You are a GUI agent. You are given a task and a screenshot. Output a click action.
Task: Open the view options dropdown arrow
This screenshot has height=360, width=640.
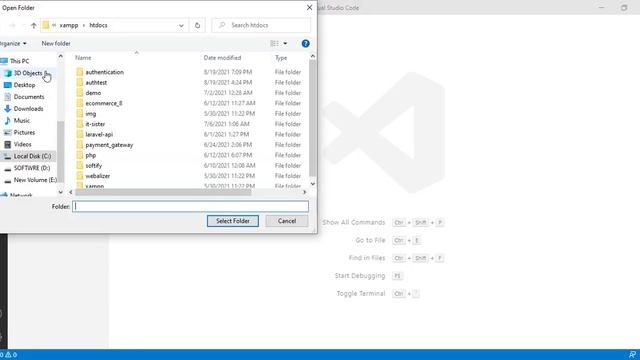click(x=285, y=43)
